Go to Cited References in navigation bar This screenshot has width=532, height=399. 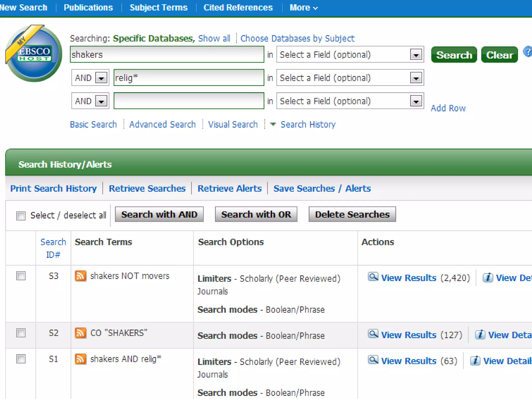pyautogui.click(x=238, y=8)
